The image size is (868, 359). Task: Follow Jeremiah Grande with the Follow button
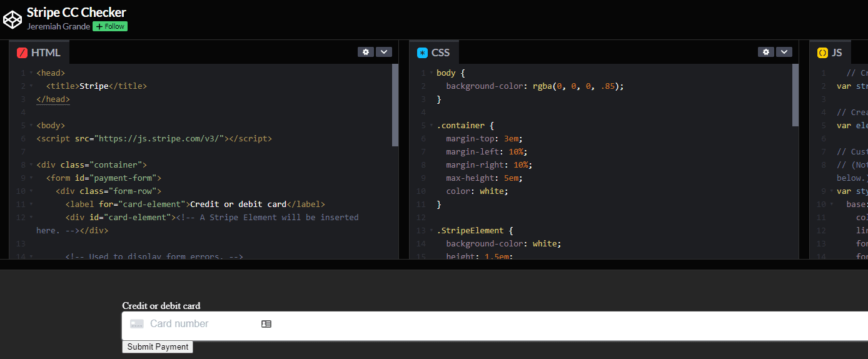tap(110, 26)
